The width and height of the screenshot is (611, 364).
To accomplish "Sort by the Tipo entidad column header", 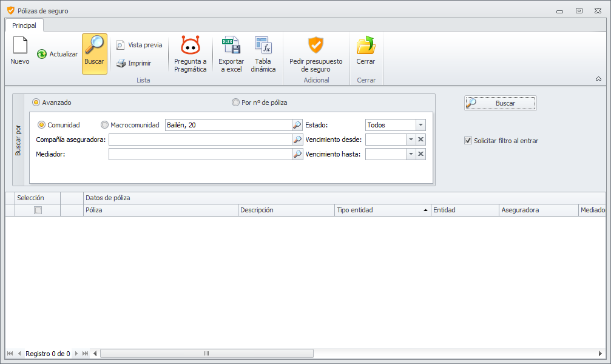I will click(x=383, y=210).
